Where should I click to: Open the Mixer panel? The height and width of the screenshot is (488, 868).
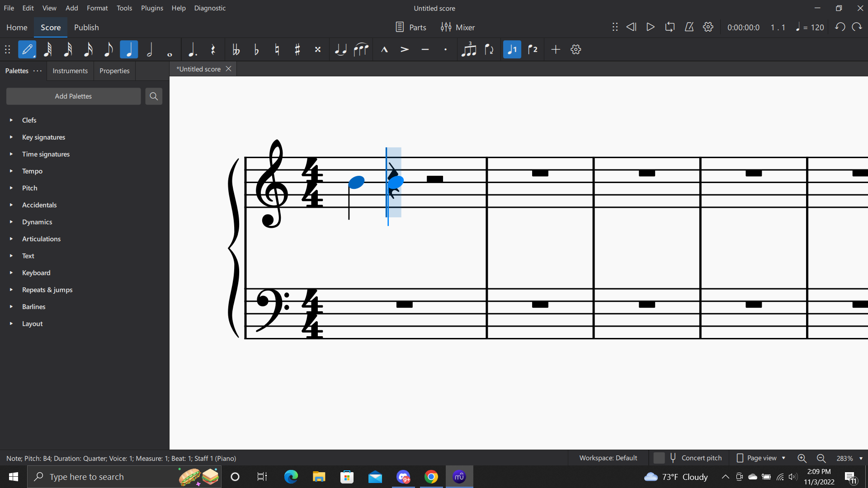[x=458, y=27]
